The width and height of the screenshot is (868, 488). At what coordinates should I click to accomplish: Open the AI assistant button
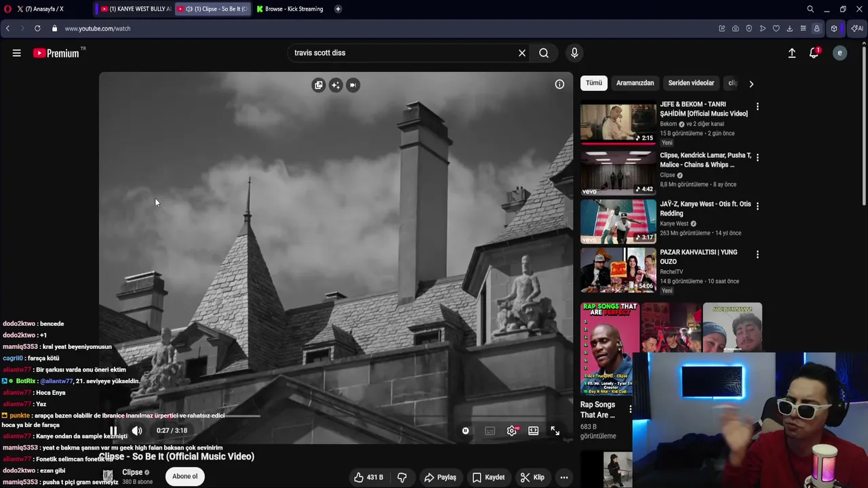pyautogui.click(x=857, y=28)
